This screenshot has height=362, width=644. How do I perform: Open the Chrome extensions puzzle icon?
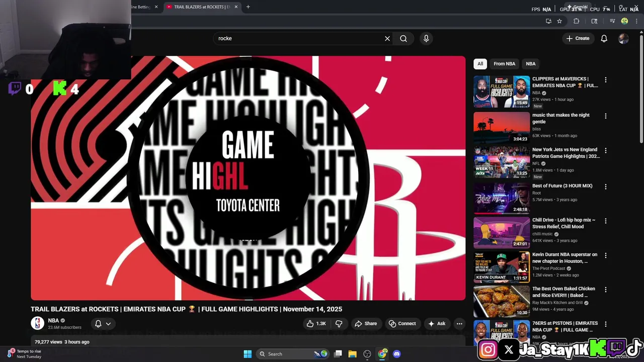pos(577,21)
